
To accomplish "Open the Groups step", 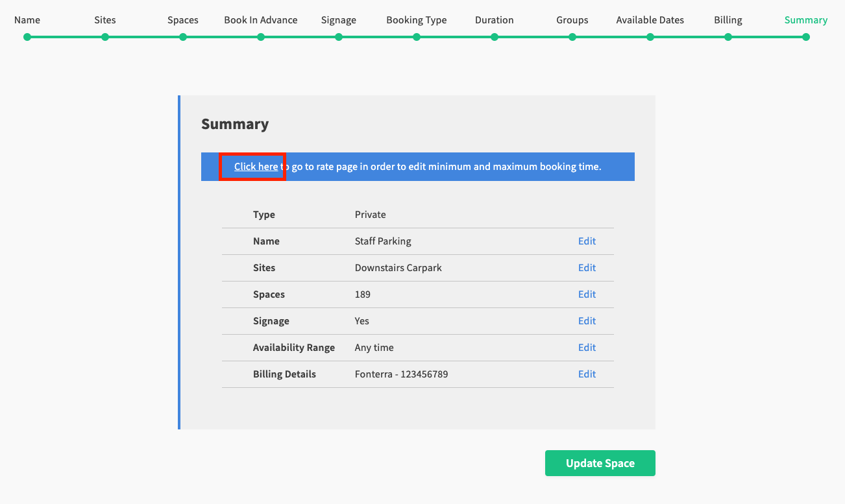I will pyautogui.click(x=572, y=20).
